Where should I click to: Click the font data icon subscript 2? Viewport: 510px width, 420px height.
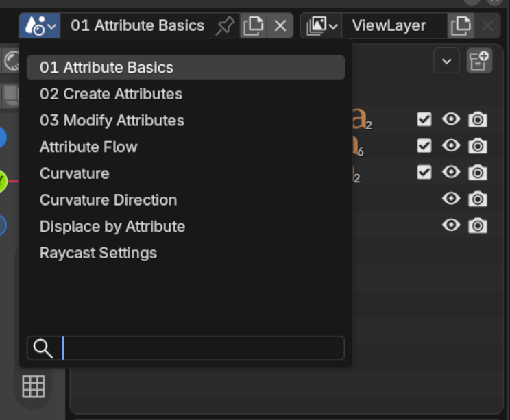(x=362, y=119)
